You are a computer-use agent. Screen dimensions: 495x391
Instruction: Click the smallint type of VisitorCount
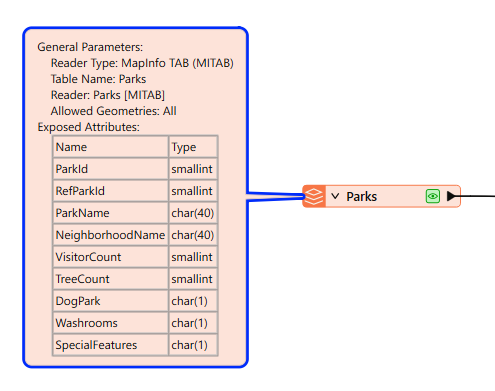click(193, 257)
